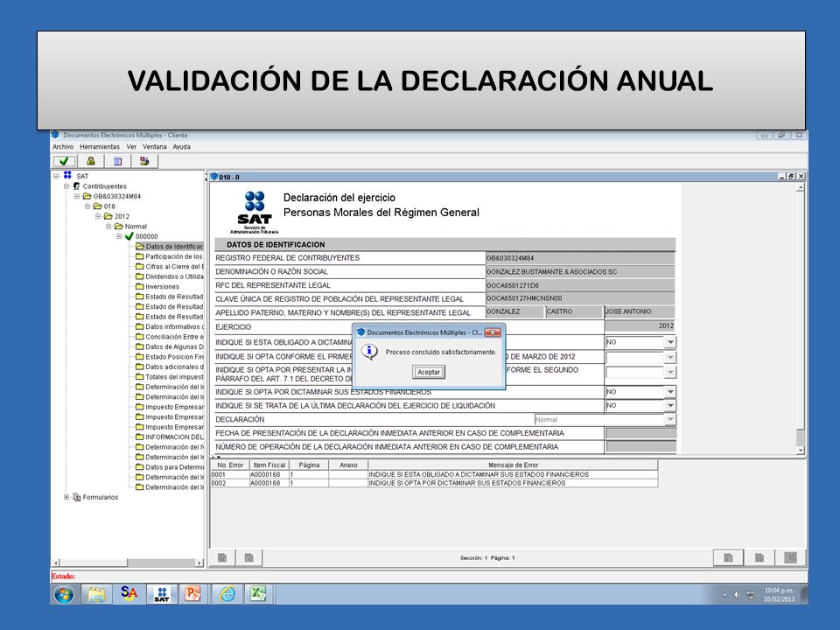Collapse the 2012 tree node

pos(98,216)
